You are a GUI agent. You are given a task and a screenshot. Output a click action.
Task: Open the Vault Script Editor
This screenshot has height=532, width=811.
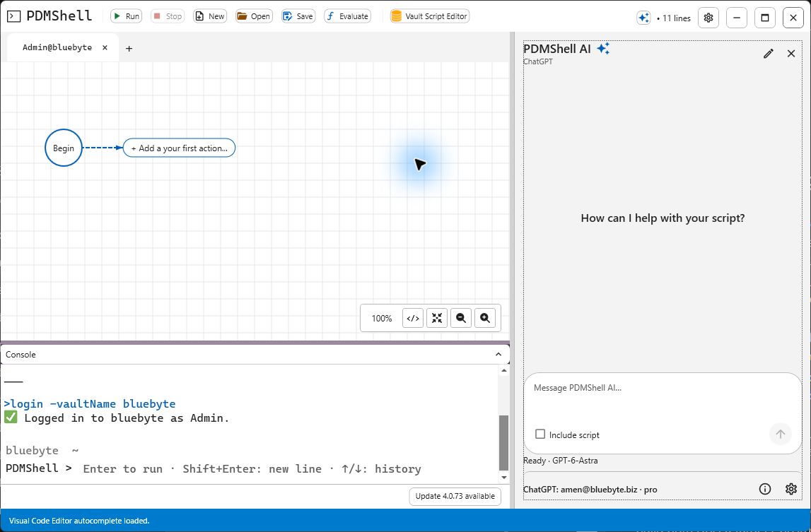tap(430, 16)
